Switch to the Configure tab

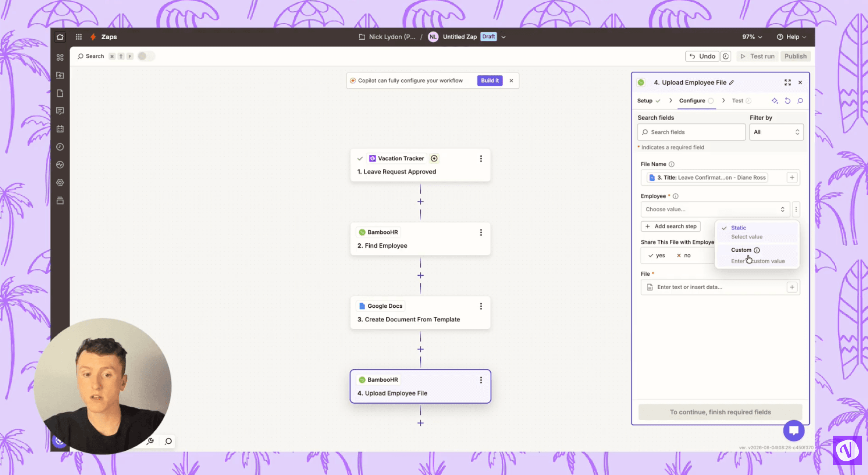(696, 101)
